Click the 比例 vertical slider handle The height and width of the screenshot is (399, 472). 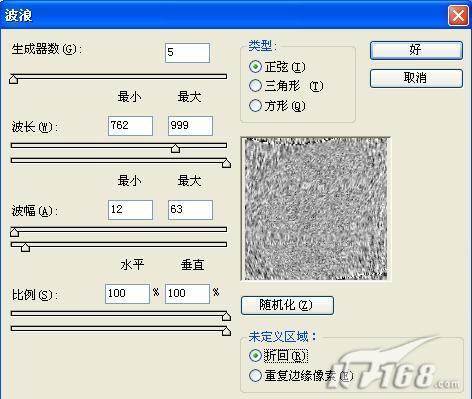click(226, 331)
